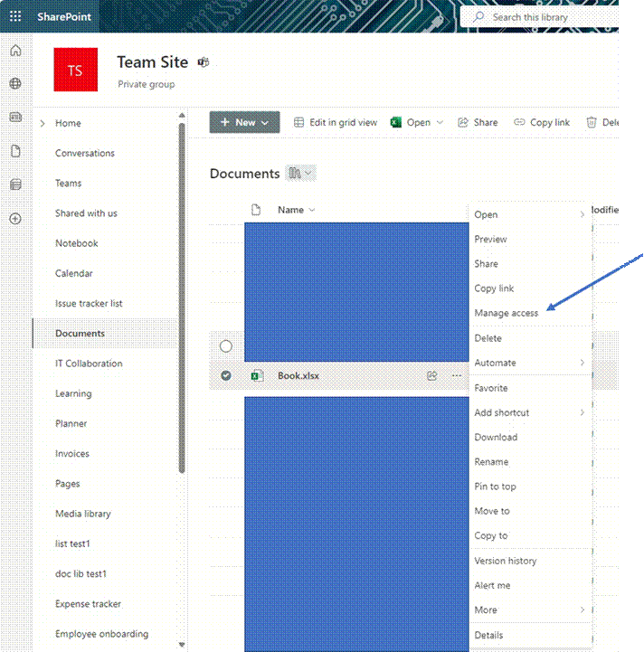Click the Home icon in left rail
Image resolution: width=644 pixels, height=652 pixels.
(x=15, y=51)
